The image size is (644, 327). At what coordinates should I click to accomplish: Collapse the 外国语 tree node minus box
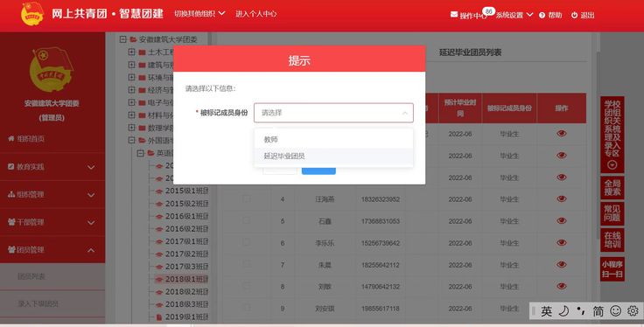point(131,140)
